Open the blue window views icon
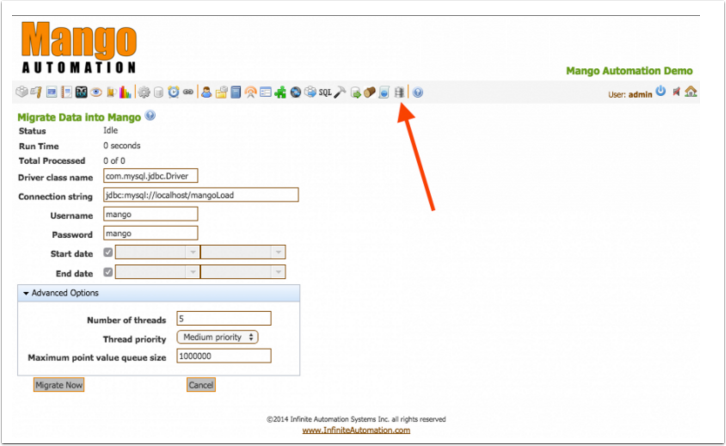726x446 pixels. pyautogui.click(x=51, y=92)
